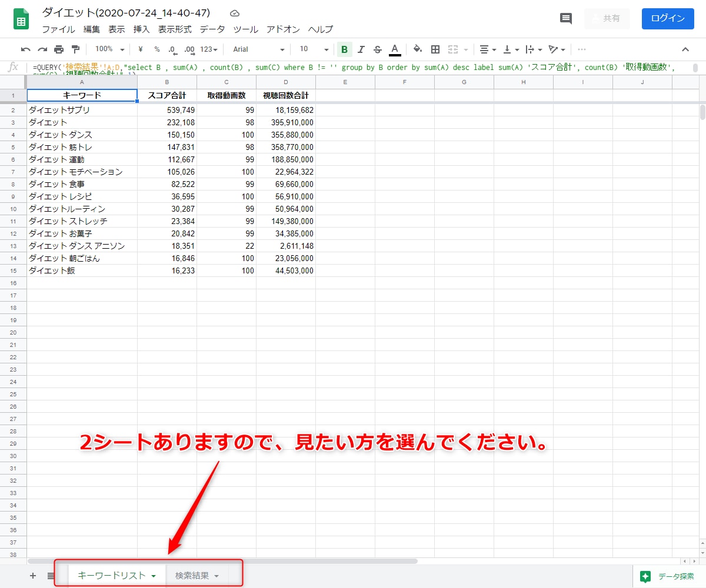
Task: Open the font size 10 dropdown
Action: [x=314, y=49]
